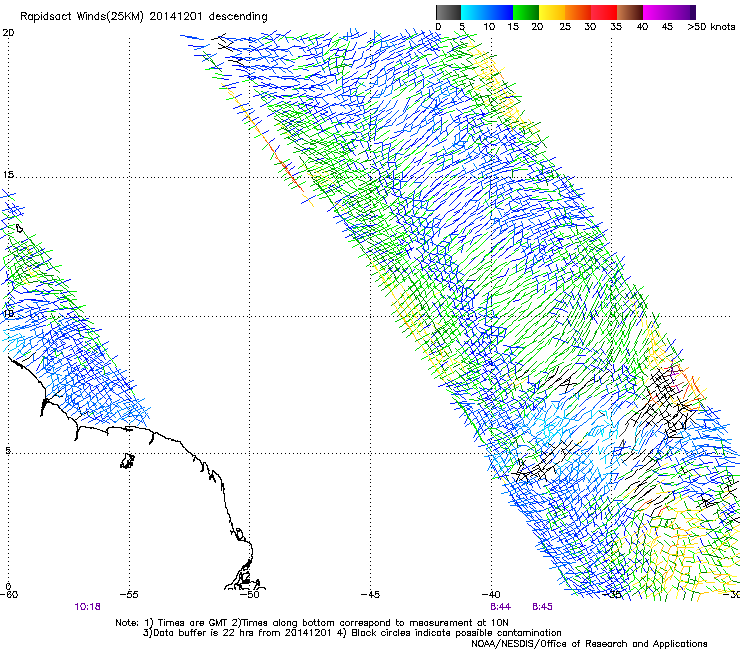Click longitude label '-60' at bottom-left

click(8, 595)
